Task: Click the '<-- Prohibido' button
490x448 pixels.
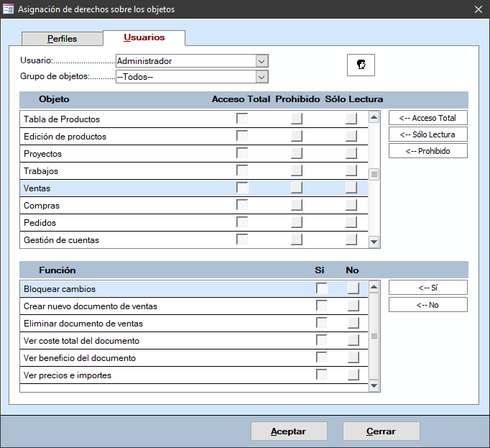Action: pos(427,150)
